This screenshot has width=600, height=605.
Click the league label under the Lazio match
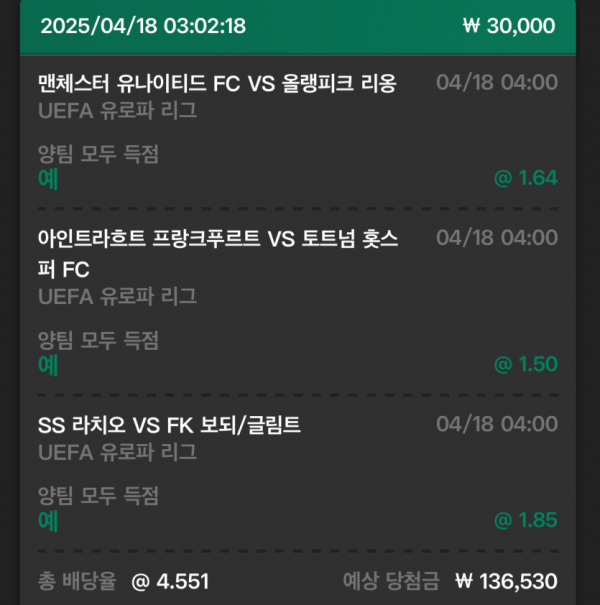[x=117, y=453]
